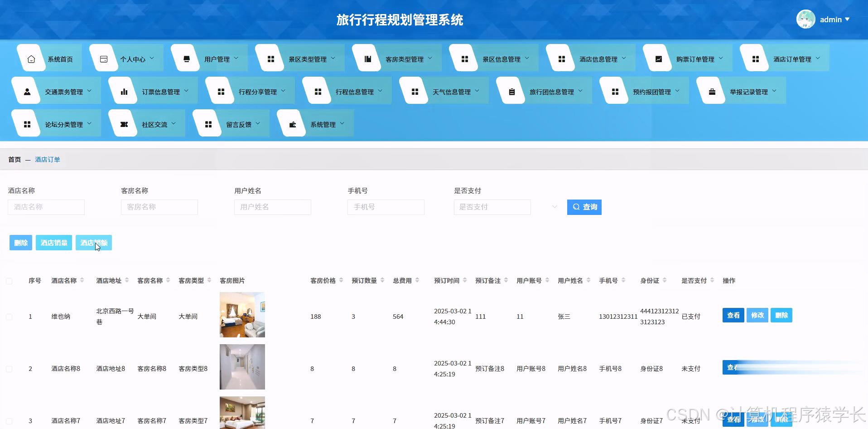Toggle the select-all checkbox in table header
This screenshot has width=868, height=429.
point(9,280)
